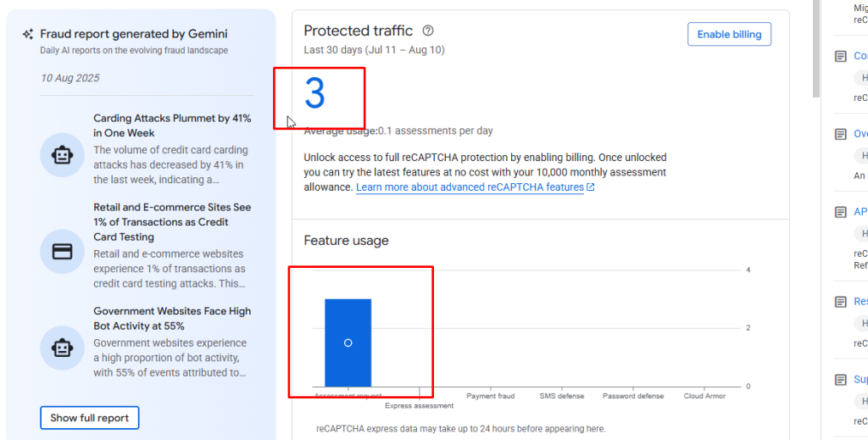Viewport: 868px width, 440px height.
Task: Click the Enable billing button
Action: (729, 34)
